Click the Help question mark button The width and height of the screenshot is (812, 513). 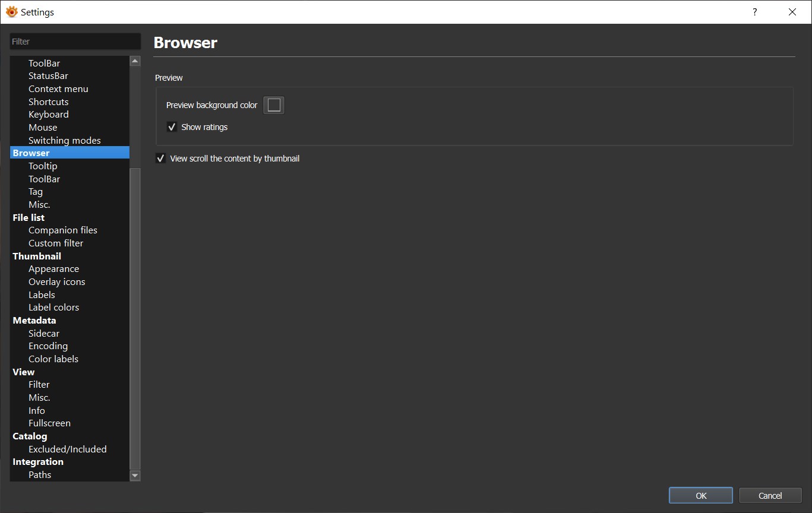click(754, 12)
